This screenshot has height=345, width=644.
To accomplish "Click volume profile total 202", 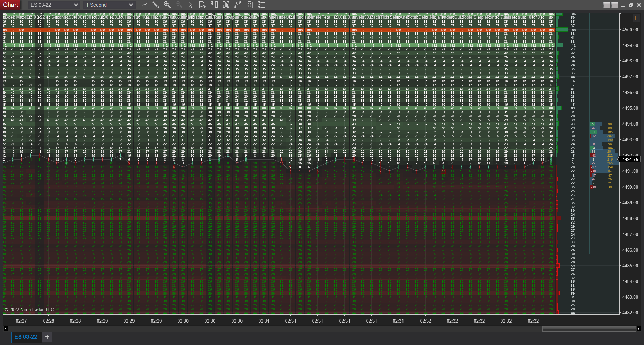I will coord(610,136).
